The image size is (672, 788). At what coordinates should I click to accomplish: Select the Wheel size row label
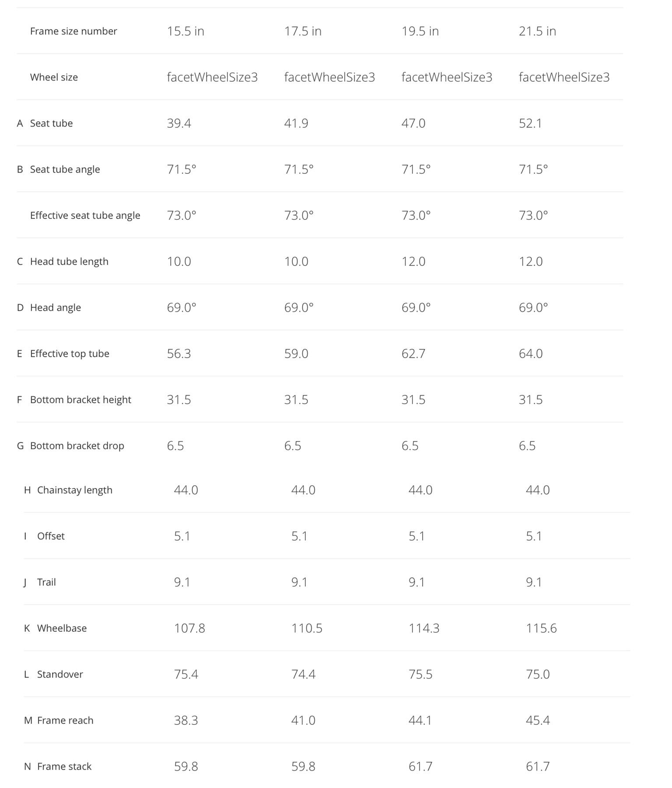tap(54, 77)
